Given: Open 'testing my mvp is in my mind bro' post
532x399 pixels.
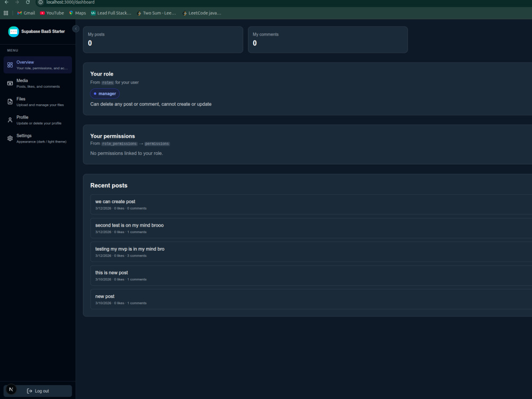Looking at the screenshot, I should click(311, 252).
